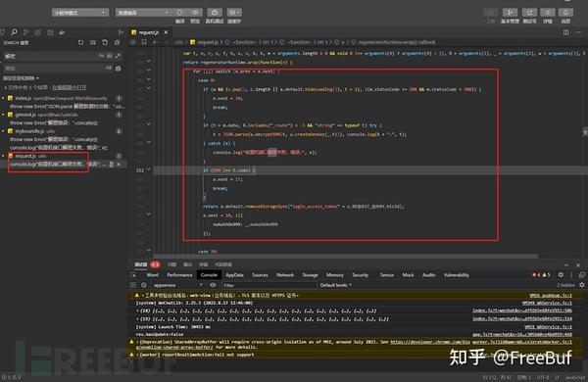
Task: Open the devtools settings gear
Action: click(561, 275)
